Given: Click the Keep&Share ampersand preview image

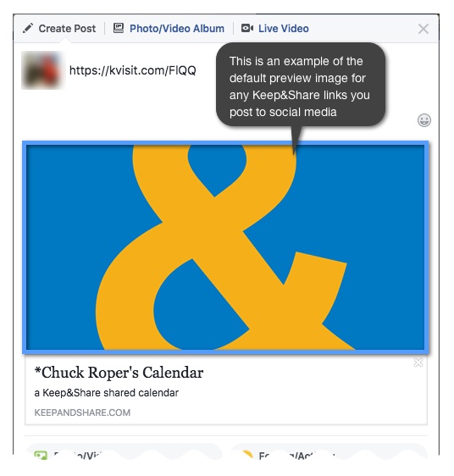Looking at the screenshot, I should [225, 247].
